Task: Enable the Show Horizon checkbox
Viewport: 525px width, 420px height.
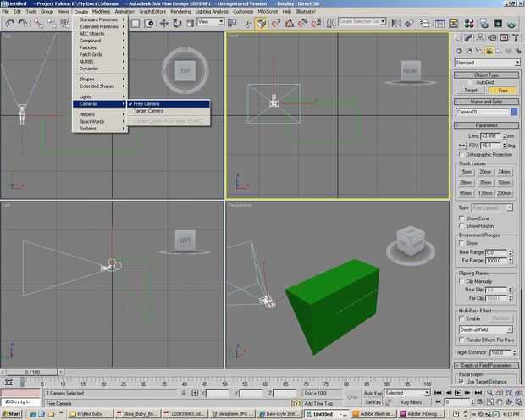Action: pos(461,226)
